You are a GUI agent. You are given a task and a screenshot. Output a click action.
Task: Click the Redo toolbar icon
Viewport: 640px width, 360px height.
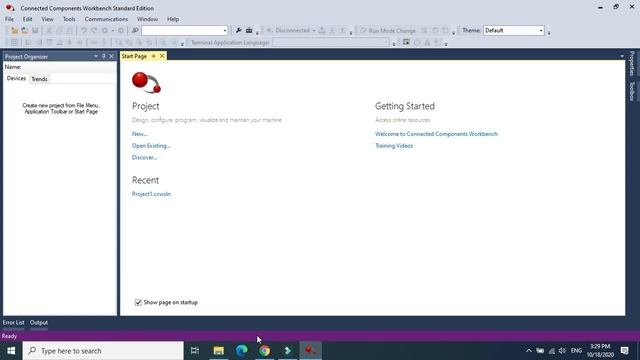(x=94, y=31)
